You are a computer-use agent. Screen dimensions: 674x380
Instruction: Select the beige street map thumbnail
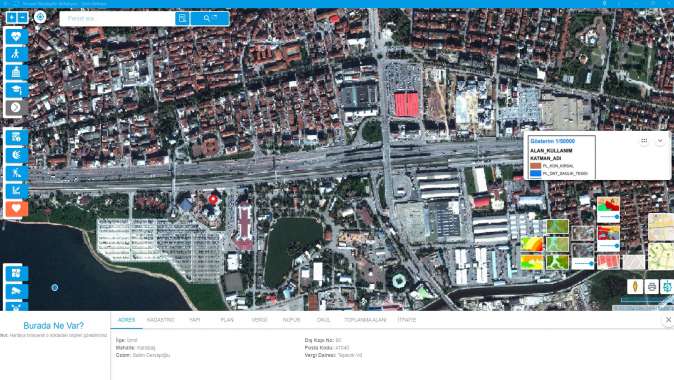click(661, 227)
